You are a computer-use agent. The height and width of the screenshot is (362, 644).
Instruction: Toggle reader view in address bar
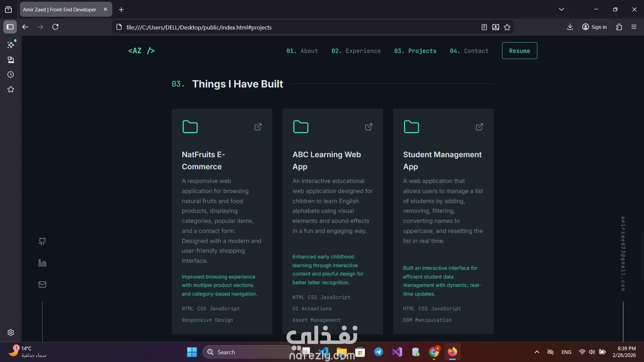(484, 27)
